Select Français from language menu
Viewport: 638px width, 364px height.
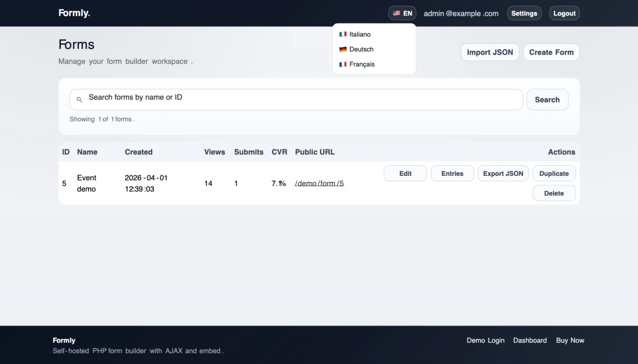(374, 64)
